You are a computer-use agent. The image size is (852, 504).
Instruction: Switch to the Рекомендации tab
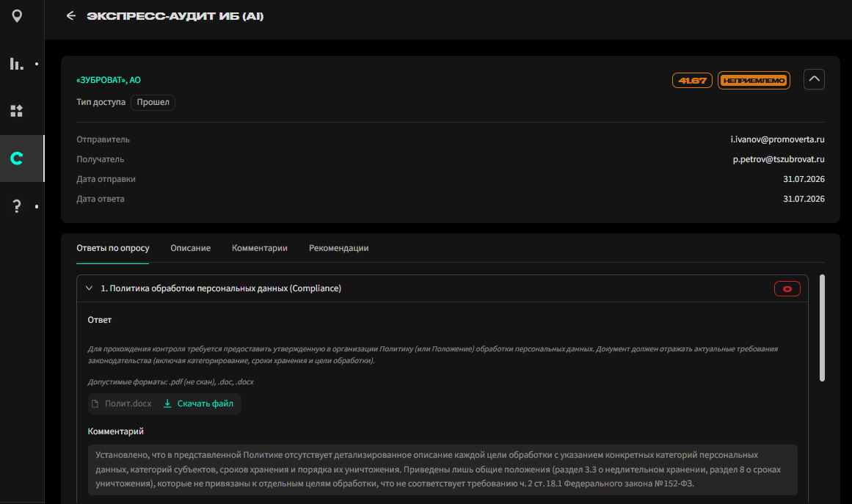338,248
